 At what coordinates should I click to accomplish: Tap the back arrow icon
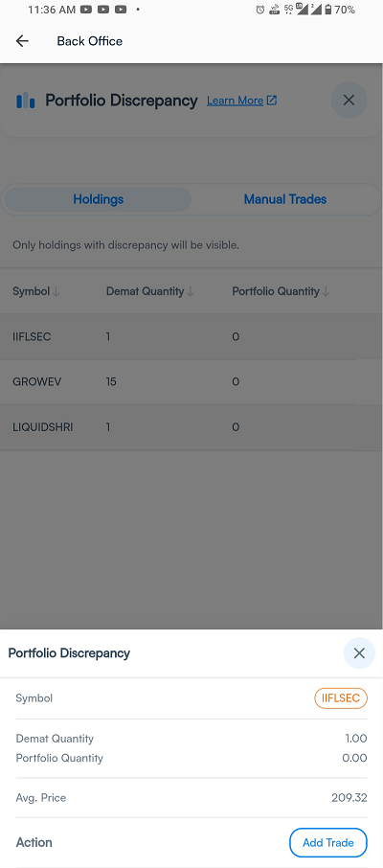click(22, 41)
